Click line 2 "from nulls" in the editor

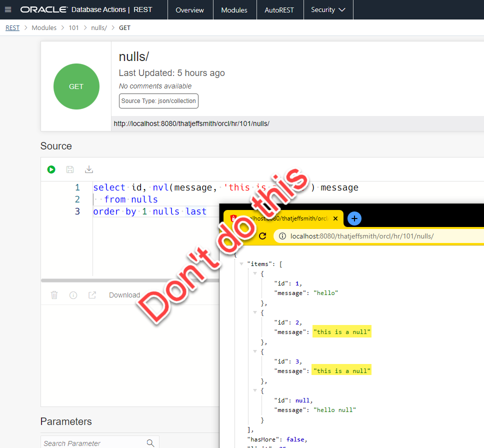[131, 199]
